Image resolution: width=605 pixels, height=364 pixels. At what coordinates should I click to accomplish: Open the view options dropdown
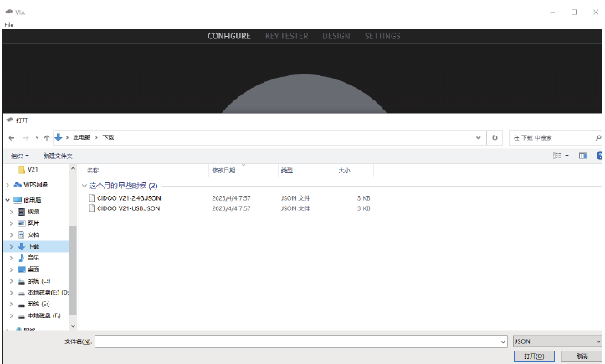tap(567, 156)
